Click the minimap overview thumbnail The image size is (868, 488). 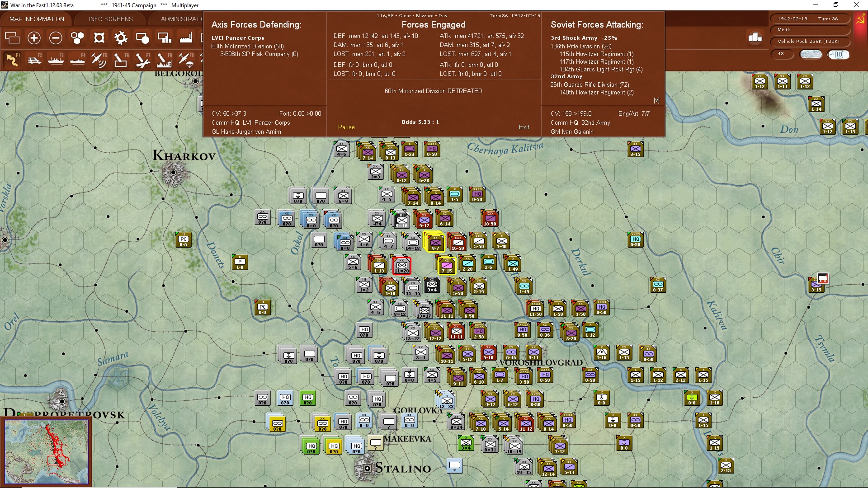46,452
